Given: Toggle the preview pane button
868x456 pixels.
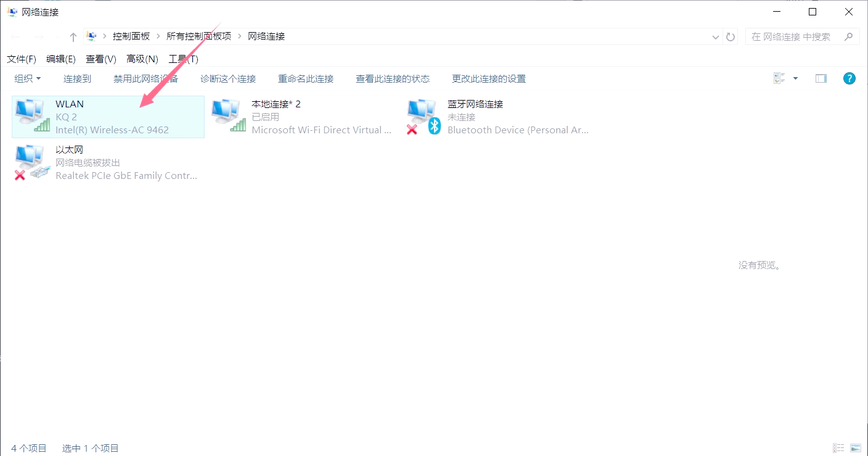Looking at the screenshot, I should pyautogui.click(x=821, y=78).
